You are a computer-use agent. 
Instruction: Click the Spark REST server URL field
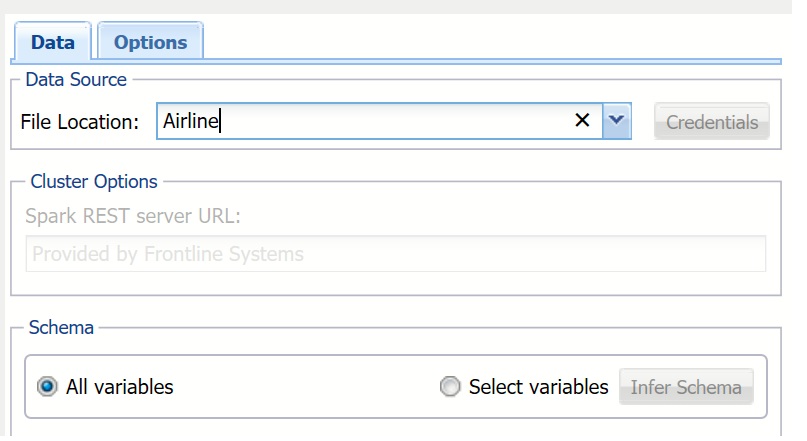(395, 254)
